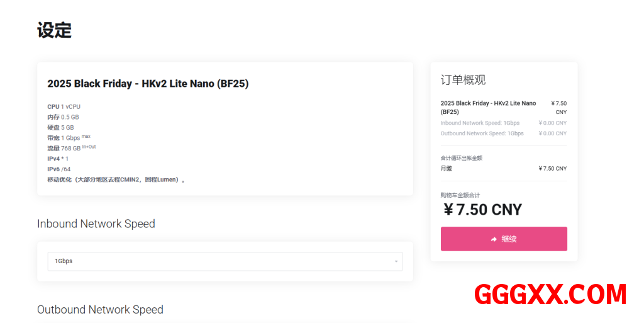
Task: Click the GGGXX.COM red watermark
Action: point(550,295)
